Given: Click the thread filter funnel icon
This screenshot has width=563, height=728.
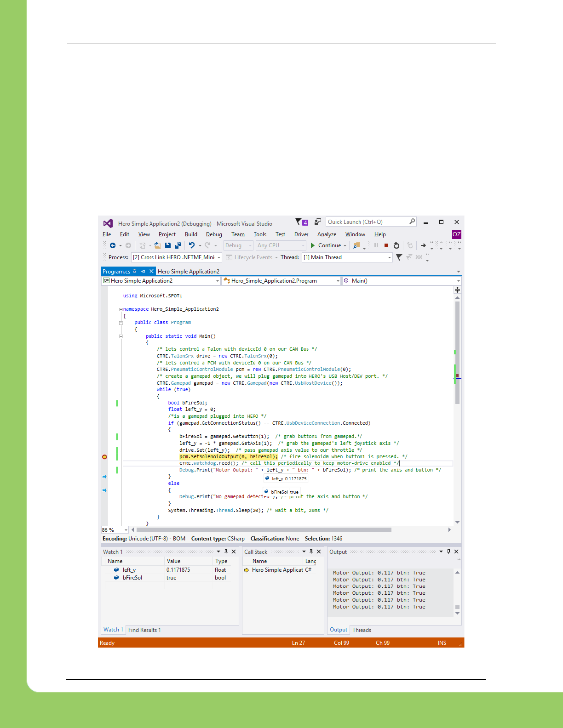Looking at the screenshot, I should 399,257.
